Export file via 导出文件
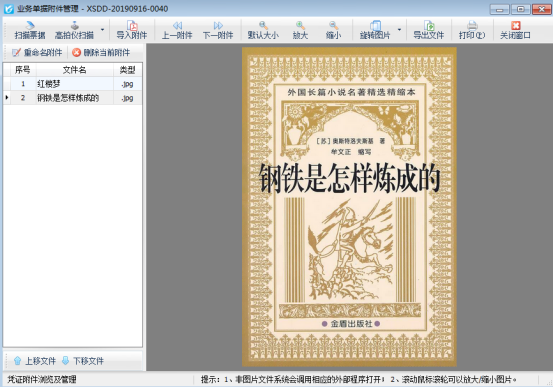 [x=429, y=30]
